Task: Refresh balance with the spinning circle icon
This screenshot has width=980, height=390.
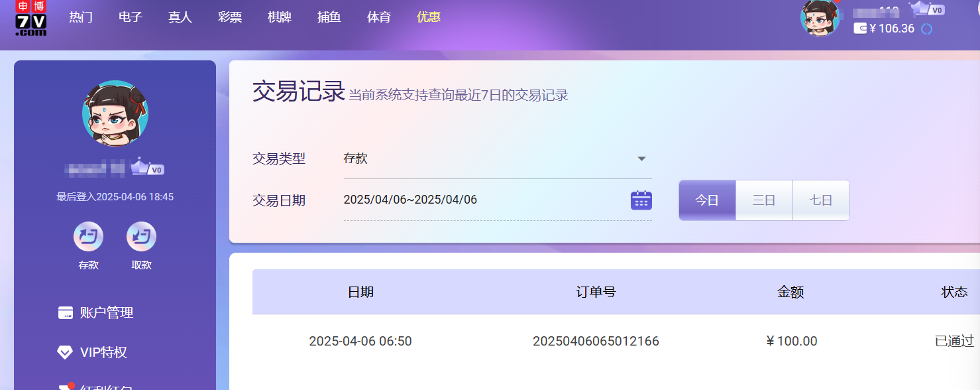Action: pyautogui.click(x=927, y=29)
